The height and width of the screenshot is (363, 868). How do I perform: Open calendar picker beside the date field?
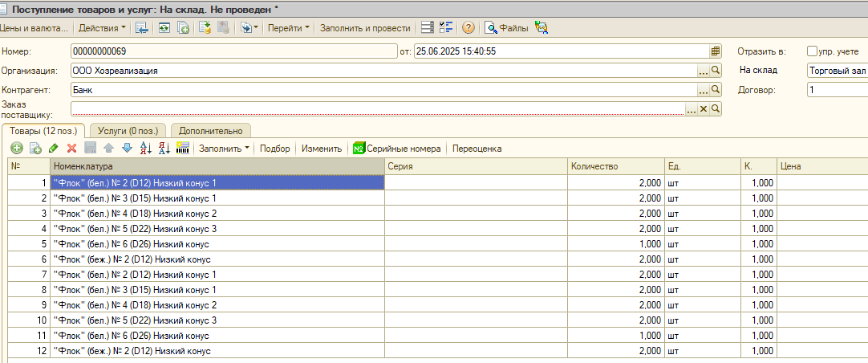point(716,51)
